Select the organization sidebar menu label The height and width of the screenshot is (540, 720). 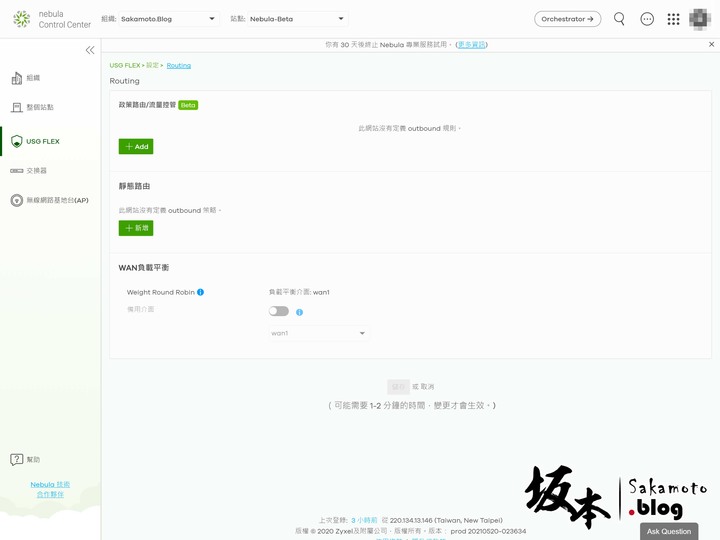(x=33, y=78)
